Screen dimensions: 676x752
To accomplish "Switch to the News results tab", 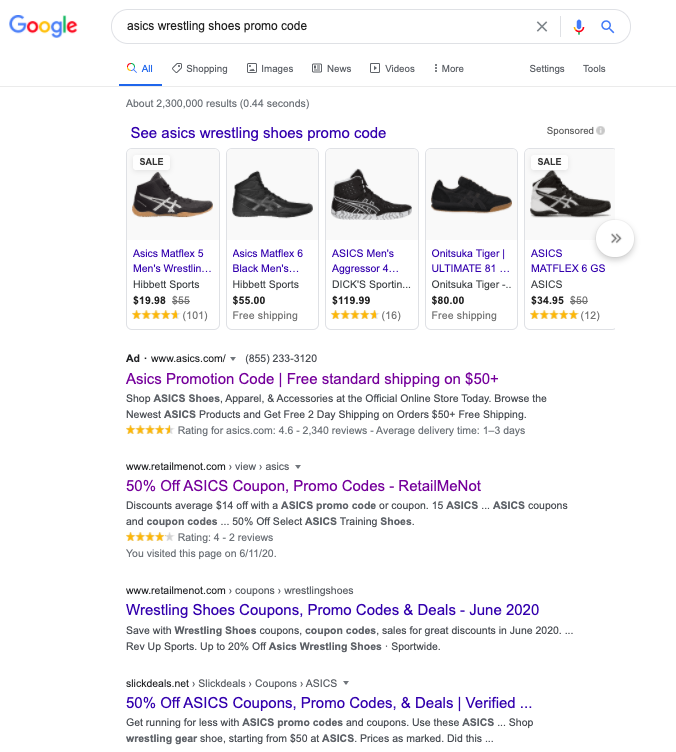I will click(x=332, y=69).
